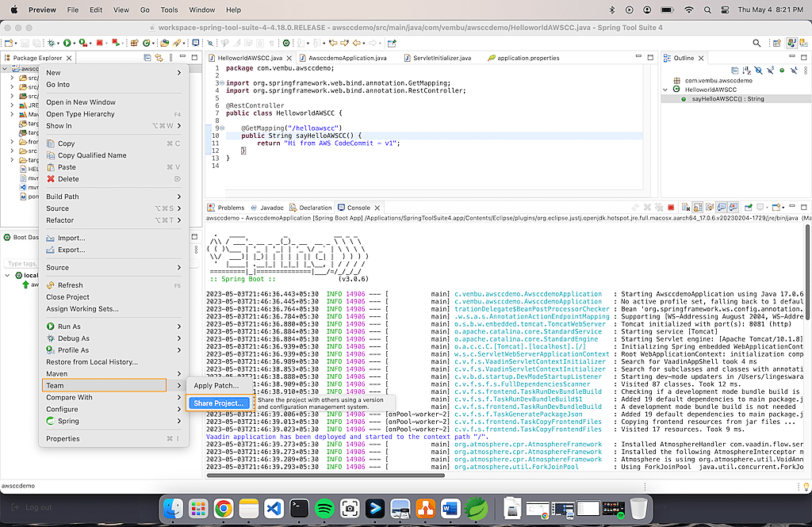Click the Pin Console icon
This screenshot has width=812, height=527.
click(749, 208)
